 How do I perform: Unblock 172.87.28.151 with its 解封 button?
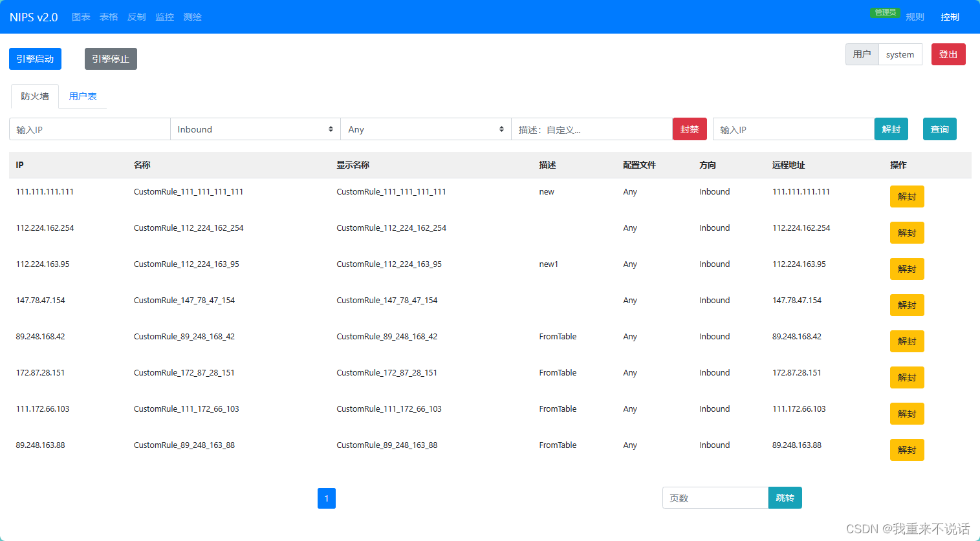point(907,377)
